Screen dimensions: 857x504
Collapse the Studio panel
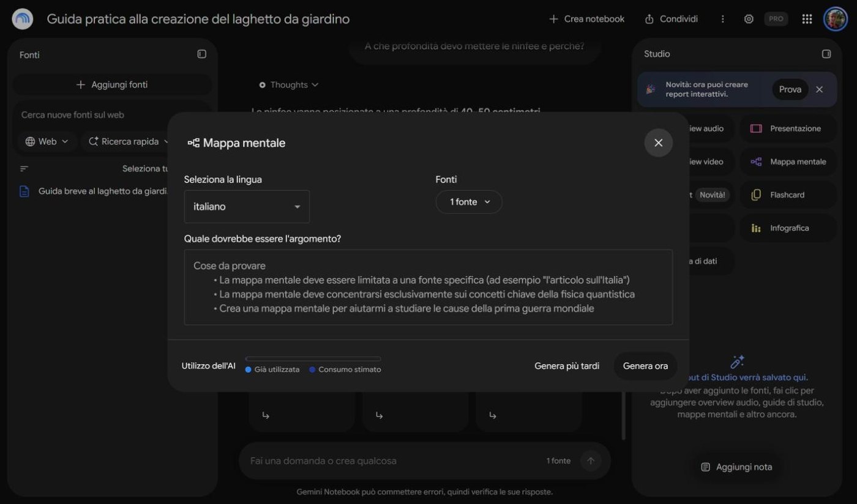tap(826, 54)
